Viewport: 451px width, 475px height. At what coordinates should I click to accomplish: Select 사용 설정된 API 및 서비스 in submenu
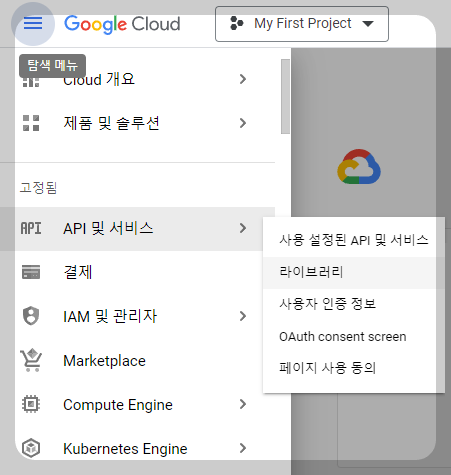coord(354,240)
